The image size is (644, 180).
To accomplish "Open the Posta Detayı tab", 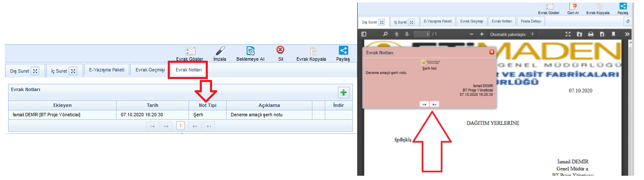I will click(530, 21).
